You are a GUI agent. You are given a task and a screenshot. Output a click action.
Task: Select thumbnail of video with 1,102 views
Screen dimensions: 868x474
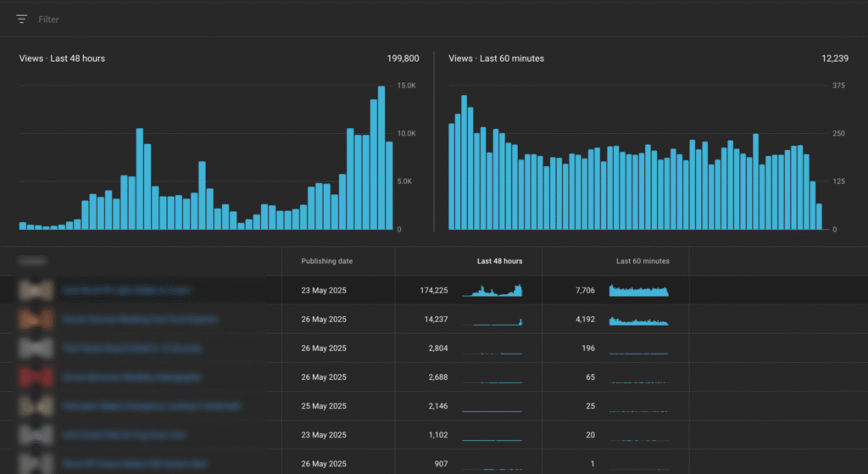pyautogui.click(x=36, y=435)
